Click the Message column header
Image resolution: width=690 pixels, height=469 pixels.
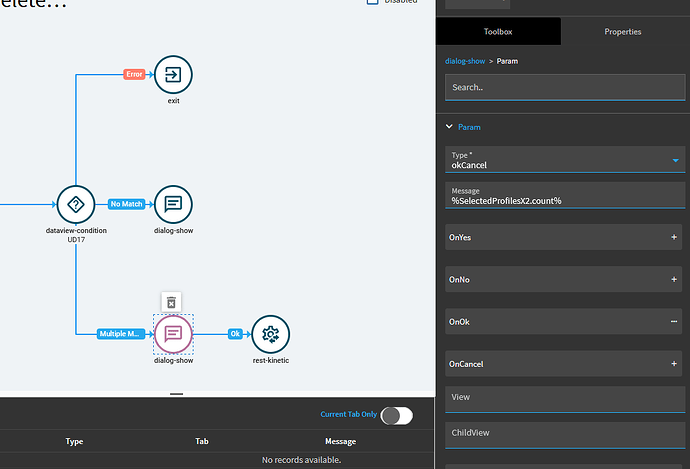tap(341, 441)
